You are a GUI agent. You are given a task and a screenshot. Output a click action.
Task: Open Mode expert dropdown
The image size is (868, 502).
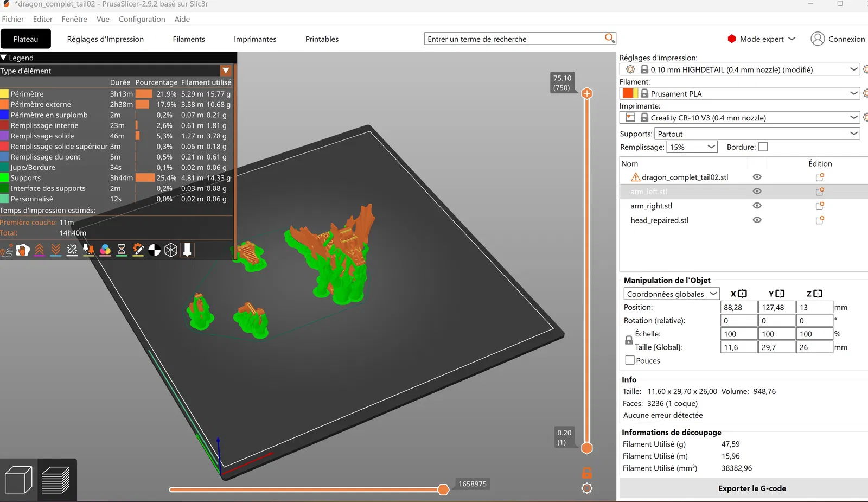click(762, 39)
